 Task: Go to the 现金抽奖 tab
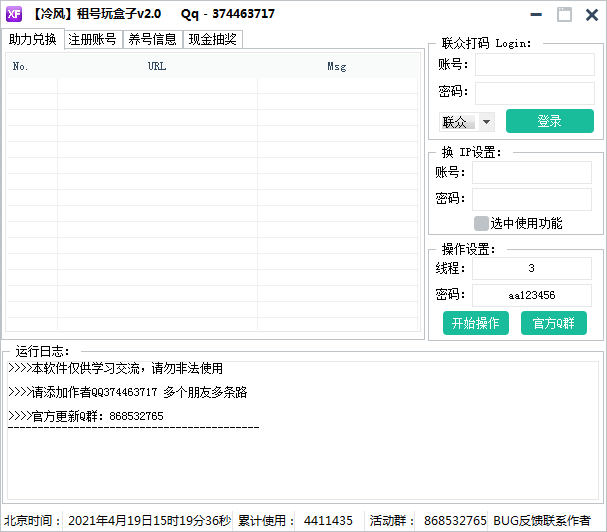click(213, 39)
